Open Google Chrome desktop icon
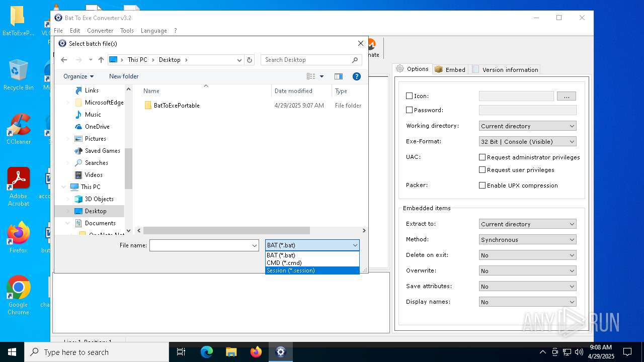The width and height of the screenshot is (644, 362). [18, 296]
